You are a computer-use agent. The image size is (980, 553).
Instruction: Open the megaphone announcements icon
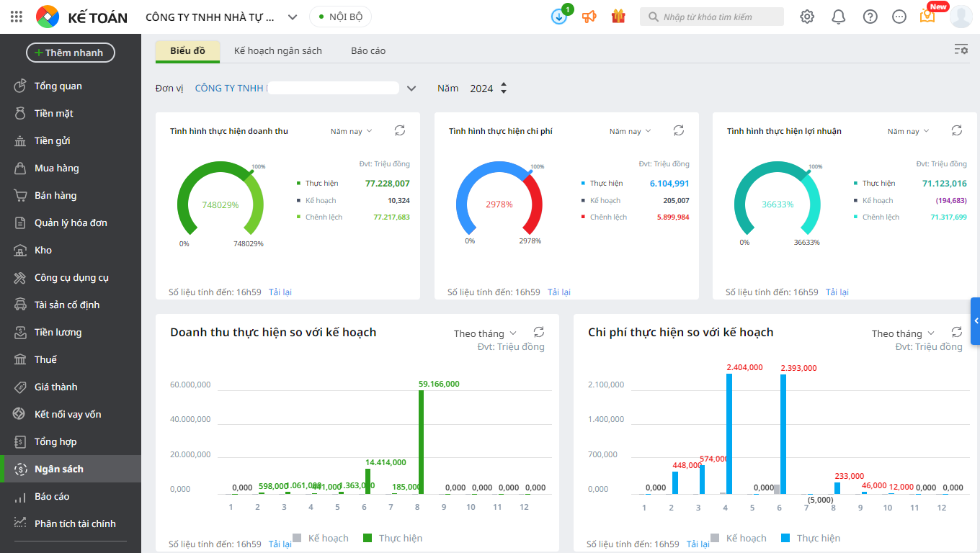pyautogui.click(x=589, y=17)
